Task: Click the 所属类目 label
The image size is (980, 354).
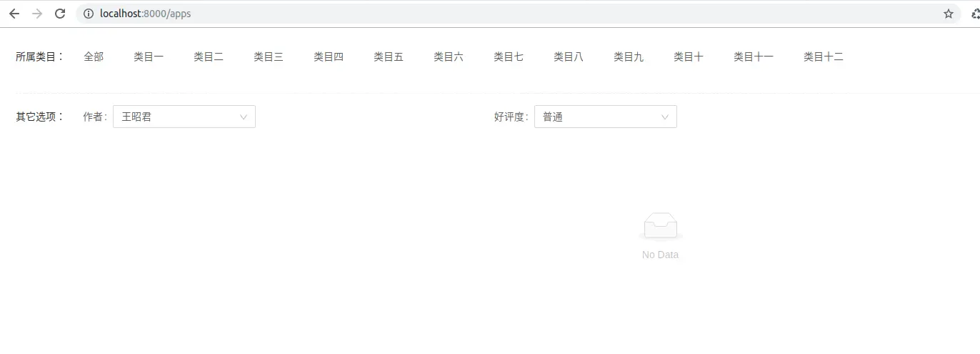Action: click(40, 56)
